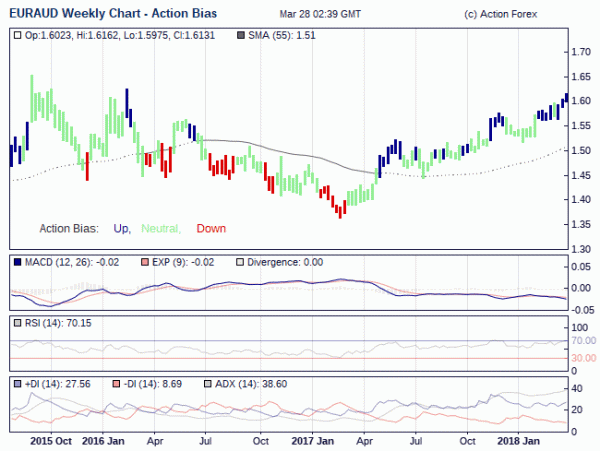
Task: Click the '2018 Jan' date axis label
Action: click(x=518, y=441)
